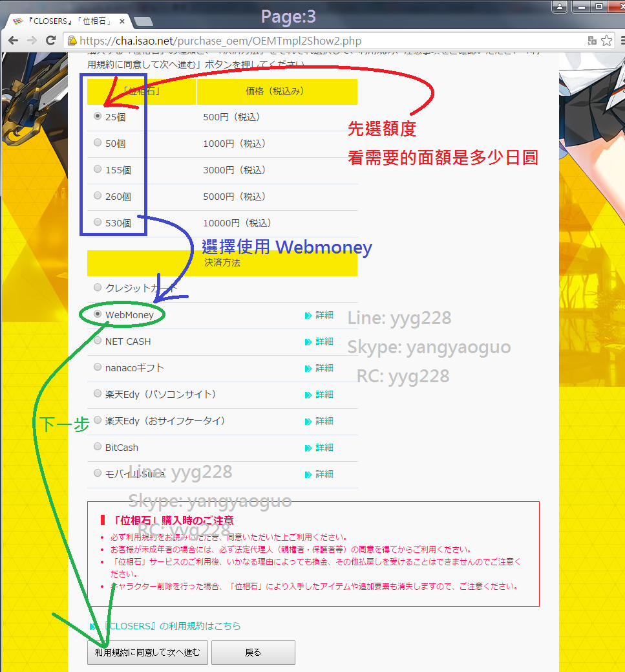Open 詳細 link for BitCash
This screenshot has height=672, width=625.
[319, 448]
